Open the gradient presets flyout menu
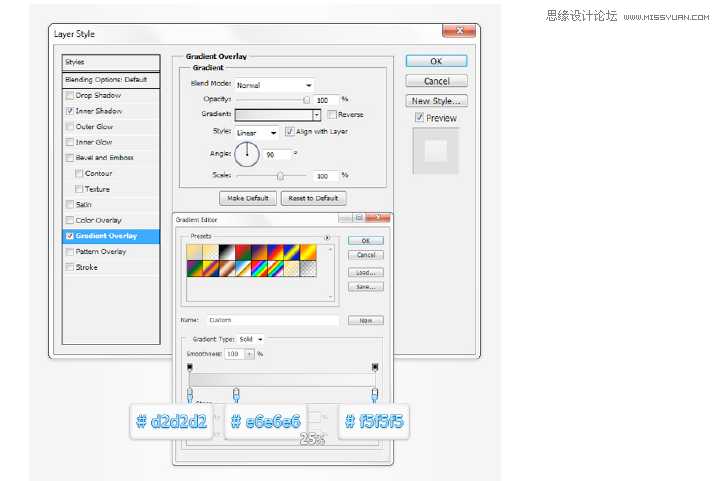720x481 pixels. [327, 238]
